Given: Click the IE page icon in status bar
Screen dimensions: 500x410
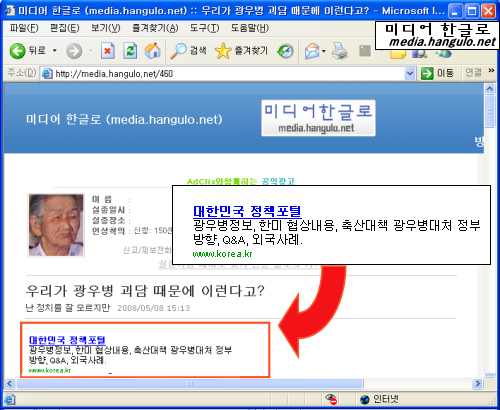Looking at the screenshot, I should (10, 399).
